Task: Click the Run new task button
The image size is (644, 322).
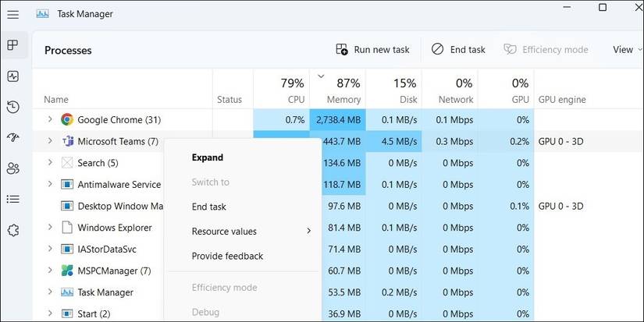Action: click(372, 50)
